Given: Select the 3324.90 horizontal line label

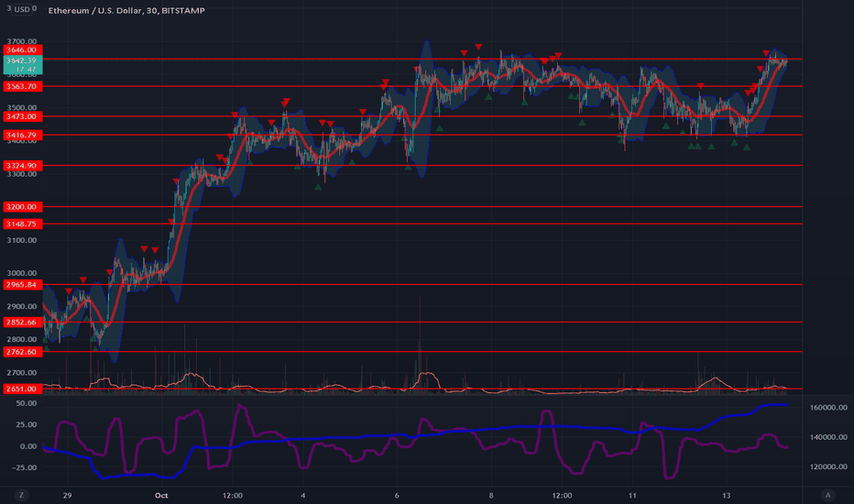Looking at the screenshot, I should (x=22, y=165).
